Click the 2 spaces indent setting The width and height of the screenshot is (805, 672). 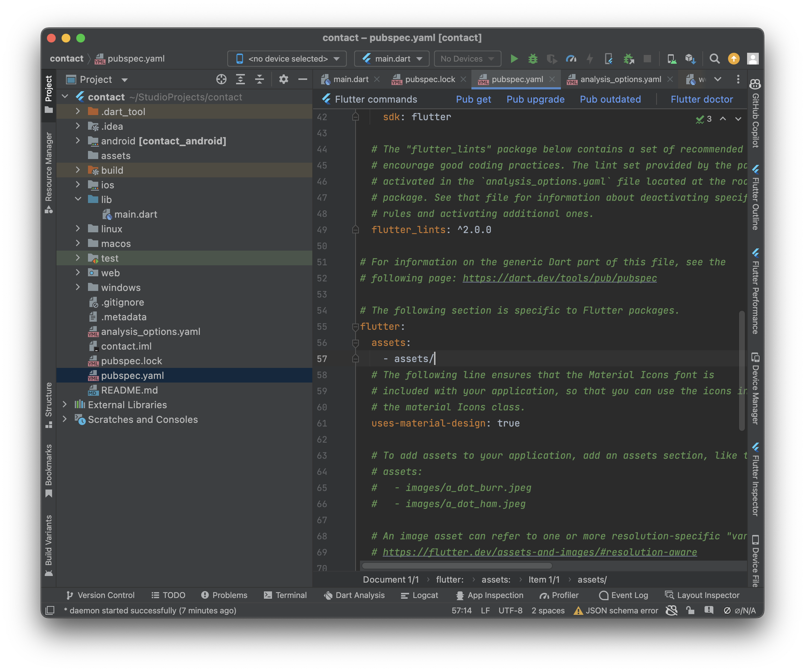(x=548, y=610)
